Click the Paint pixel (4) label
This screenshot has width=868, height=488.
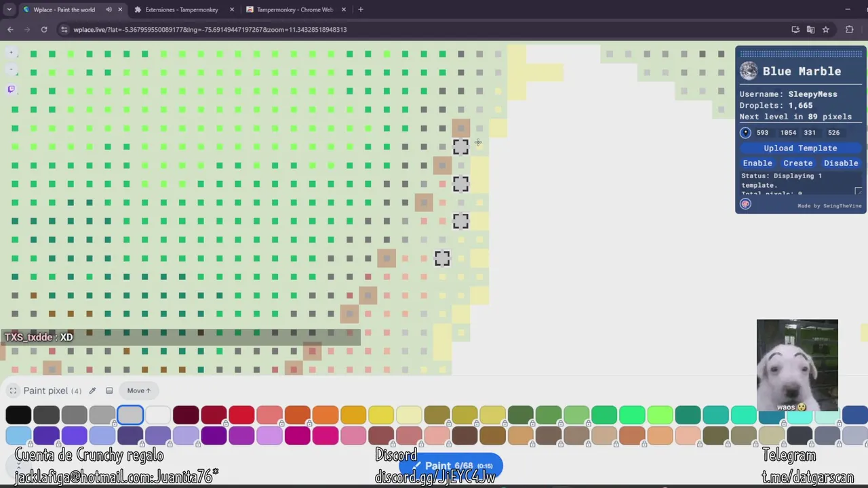coord(52,390)
